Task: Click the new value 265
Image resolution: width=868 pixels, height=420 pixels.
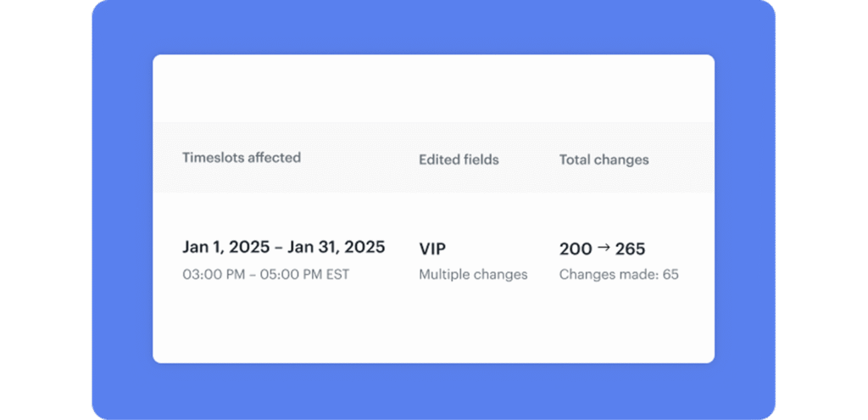Action: point(630,249)
